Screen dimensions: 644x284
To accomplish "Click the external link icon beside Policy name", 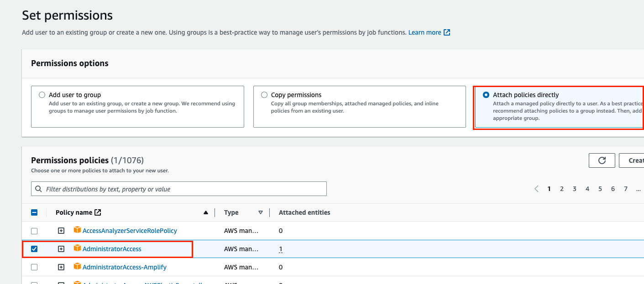I will pyautogui.click(x=98, y=212).
